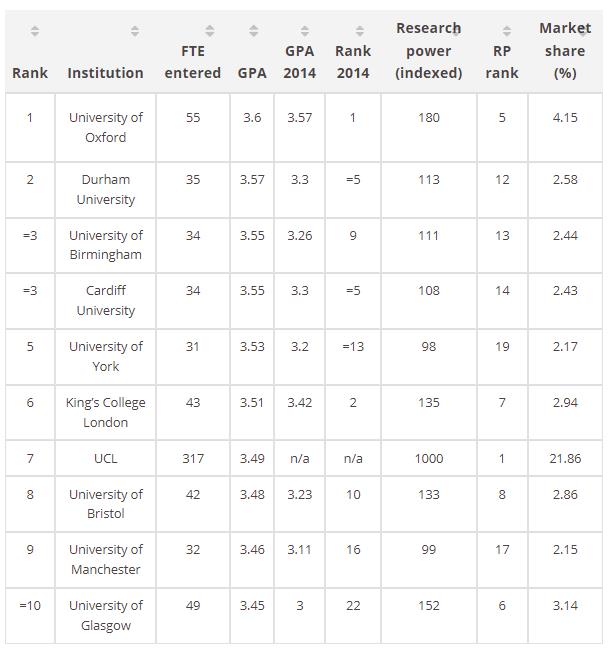
Task: Click UCL market share value 21.86
Action: click(565, 458)
